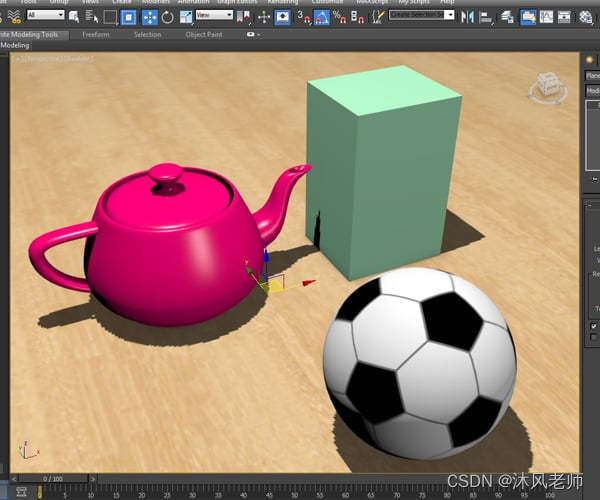600x500 pixels.
Task: Click the red X-axis arrow of the move gizmo
Action: coord(310,282)
